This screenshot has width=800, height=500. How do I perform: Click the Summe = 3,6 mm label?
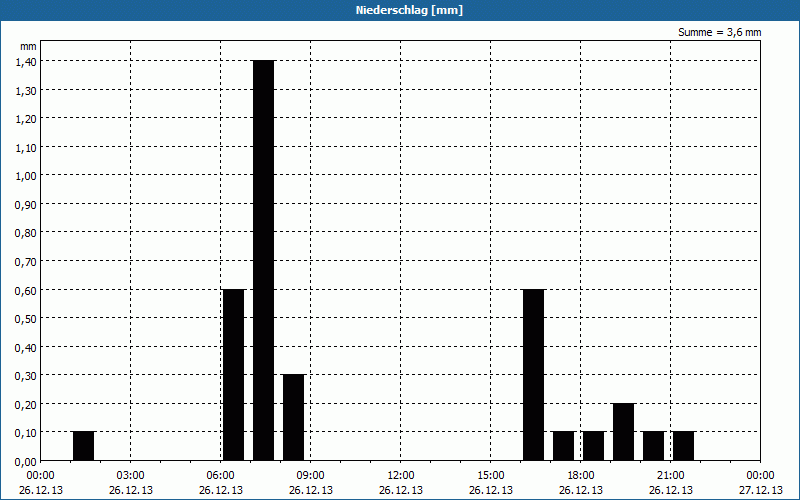coord(719,32)
